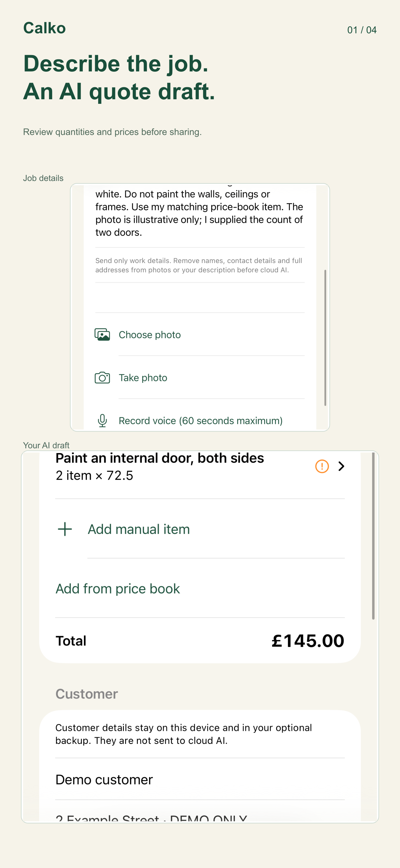The height and width of the screenshot is (868, 400).
Task: Start Record voice (60 seconds maximum)
Action: point(200,420)
